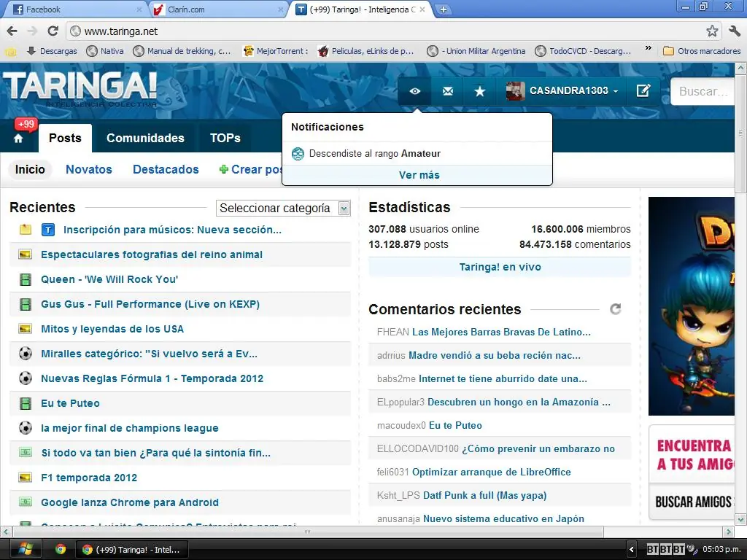This screenshot has width=747, height=560.
Task: Open the Inicio subsection
Action: click(29, 169)
